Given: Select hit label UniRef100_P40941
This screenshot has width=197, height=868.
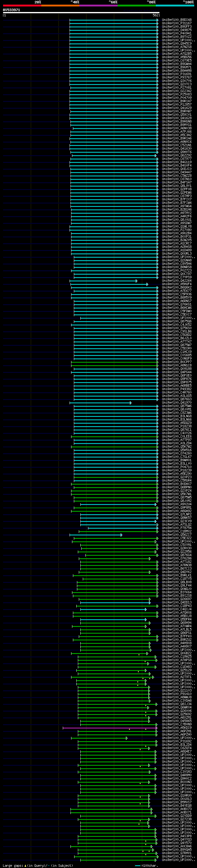Looking at the screenshot, I should (177, 33).
